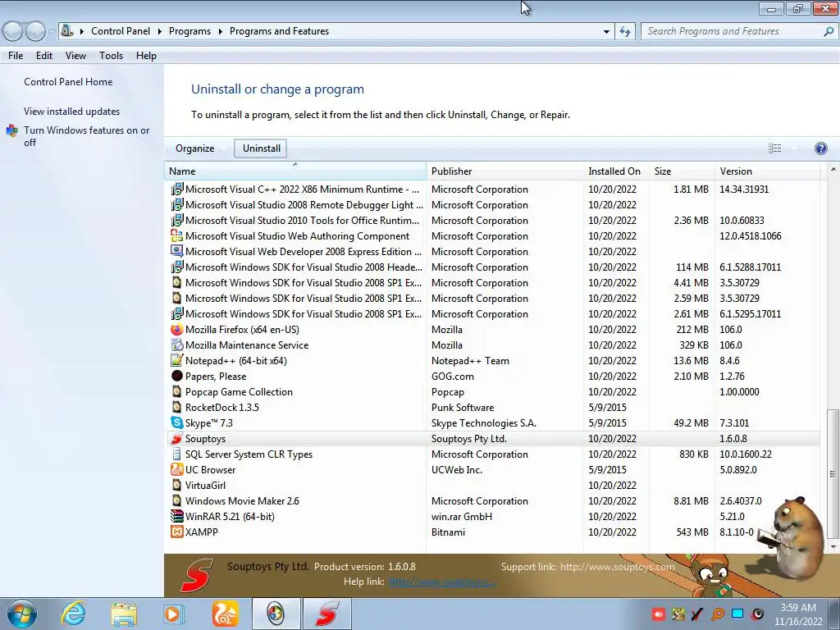This screenshot has height=630, width=840.
Task: Sort by Version column header
Action: (767, 171)
